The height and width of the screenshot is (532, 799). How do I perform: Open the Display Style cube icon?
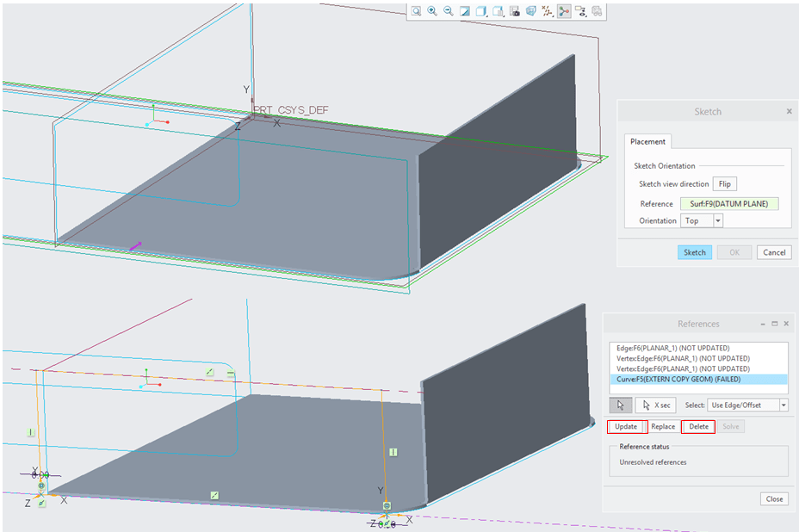tap(481, 11)
